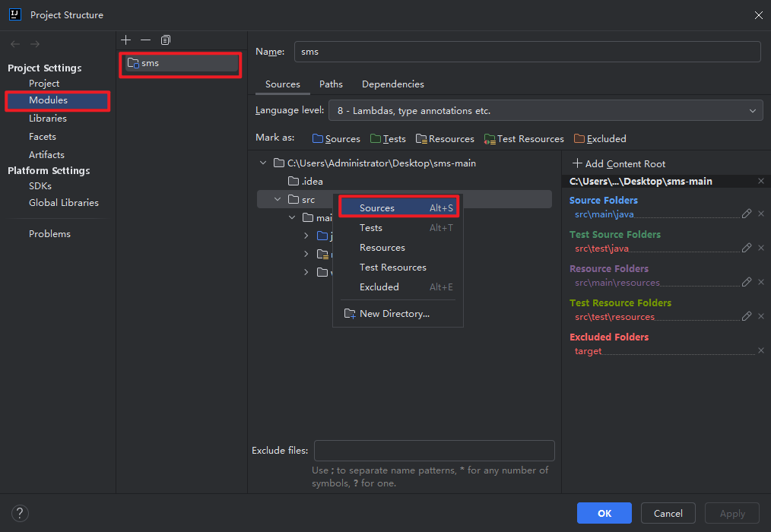
Task: Click the Apply button
Action: coord(732,513)
